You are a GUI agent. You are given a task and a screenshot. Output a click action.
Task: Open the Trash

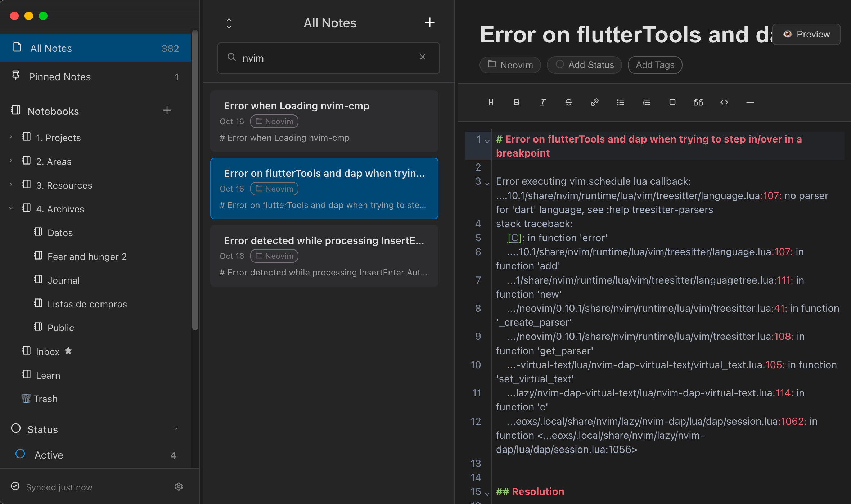point(40,399)
